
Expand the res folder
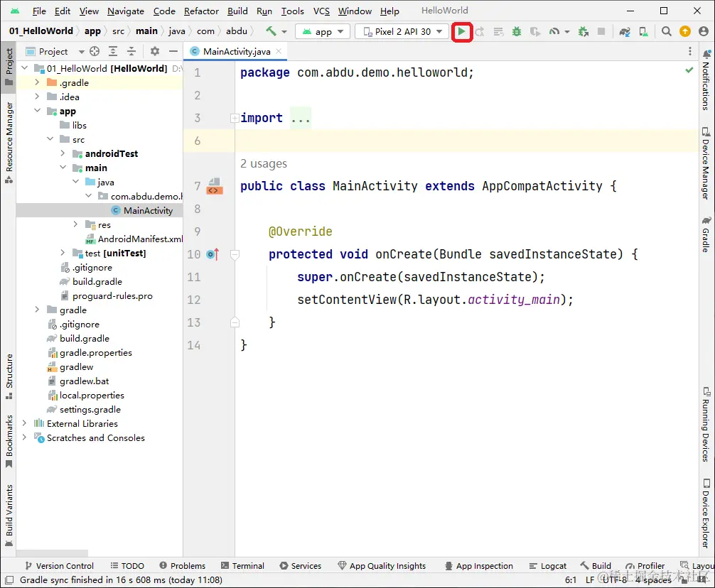pos(75,224)
